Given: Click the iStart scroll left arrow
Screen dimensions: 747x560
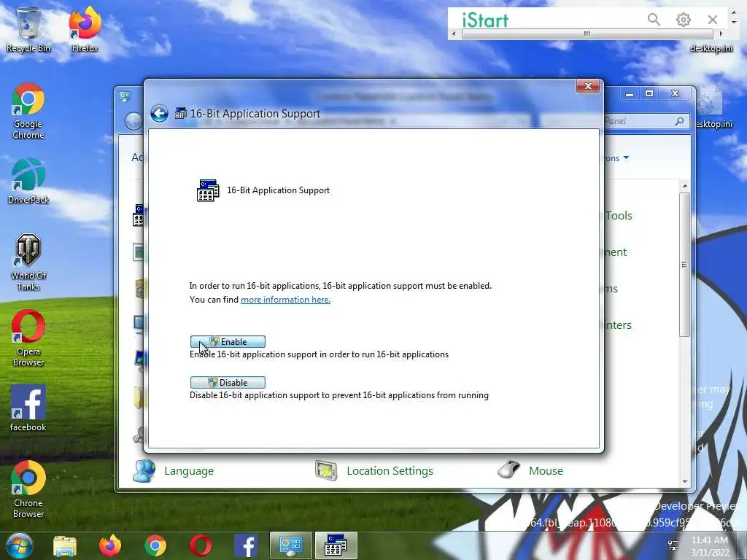Looking at the screenshot, I should (454, 34).
